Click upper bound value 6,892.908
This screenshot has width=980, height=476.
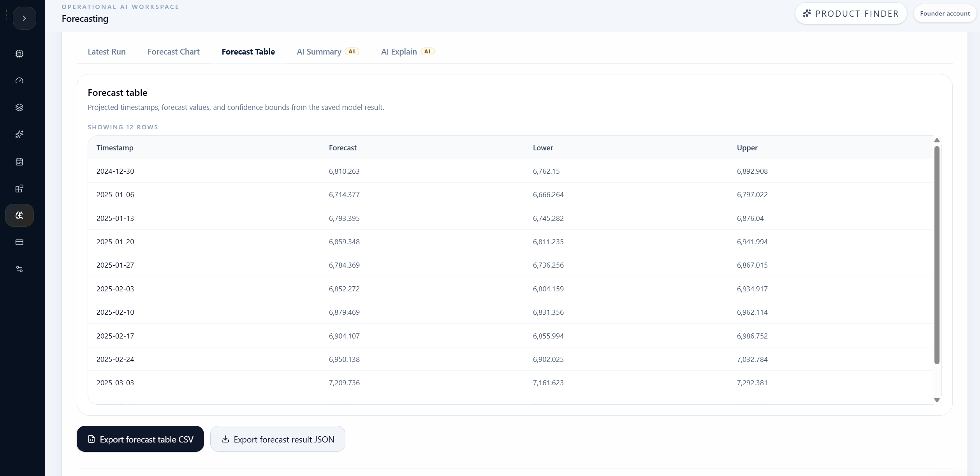click(752, 171)
